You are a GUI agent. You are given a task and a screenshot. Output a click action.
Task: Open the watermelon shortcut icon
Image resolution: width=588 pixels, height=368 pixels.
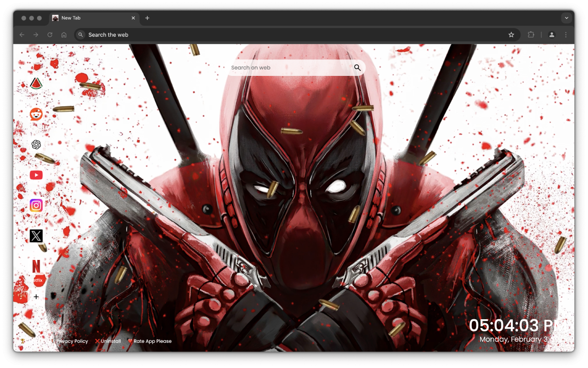pos(36,84)
